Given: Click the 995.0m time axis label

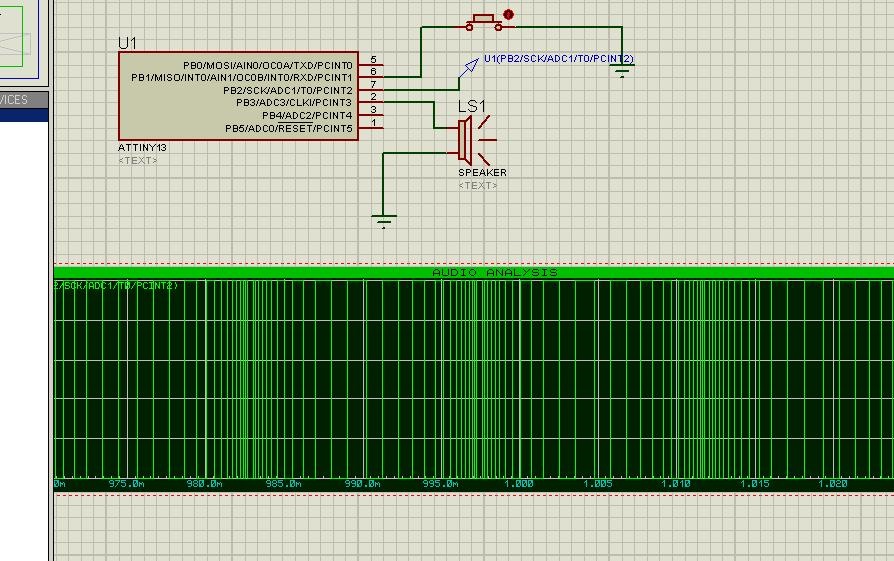Looking at the screenshot, I should pyautogui.click(x=440, y=484).
